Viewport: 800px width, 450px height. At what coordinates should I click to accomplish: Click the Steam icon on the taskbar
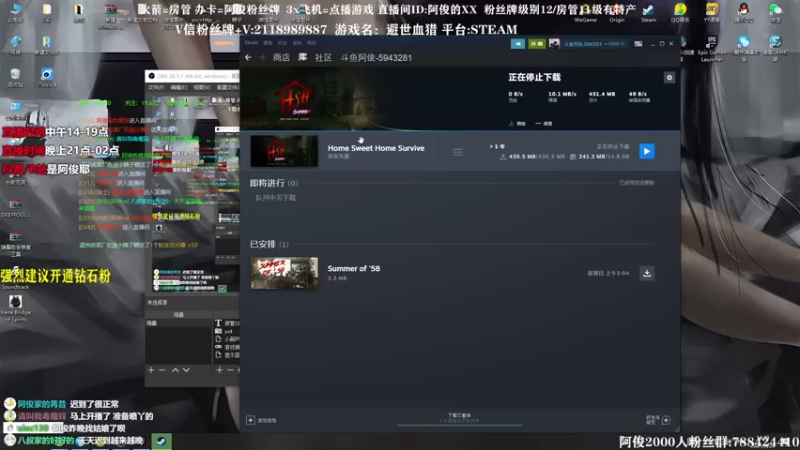(161, 441)
